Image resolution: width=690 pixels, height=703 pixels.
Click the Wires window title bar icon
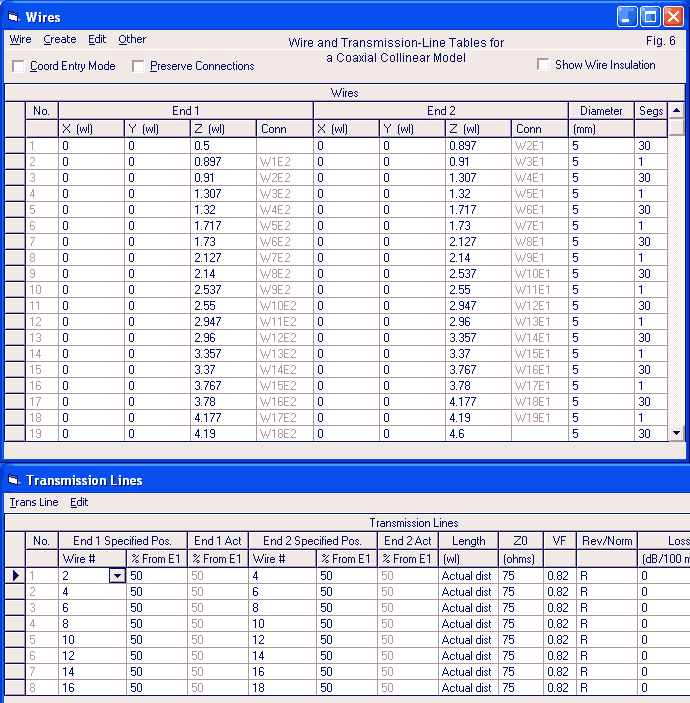pyautogui.click(x=13, y=17)
